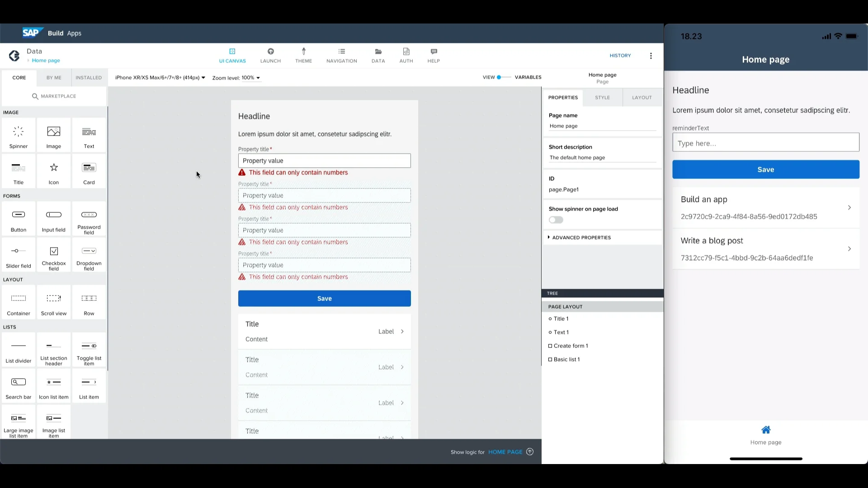Open the Launch section
The image size is (868, 488).
point(270,55)
